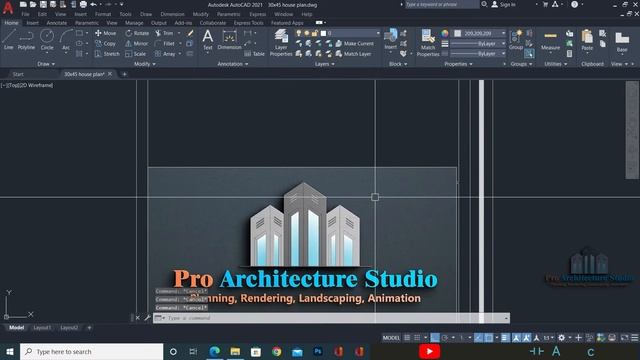Expand the Annotation panel
The image size is (640, 360).
[x=232, y=64]
